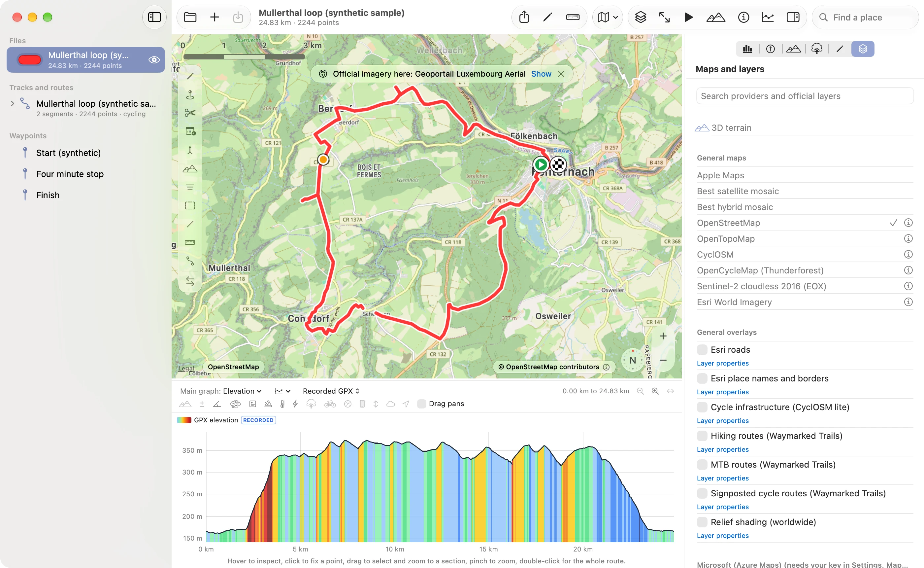Select the ruler measure tool in top toolbar
This screenshot has width=924, height=568.
point(573,17)
